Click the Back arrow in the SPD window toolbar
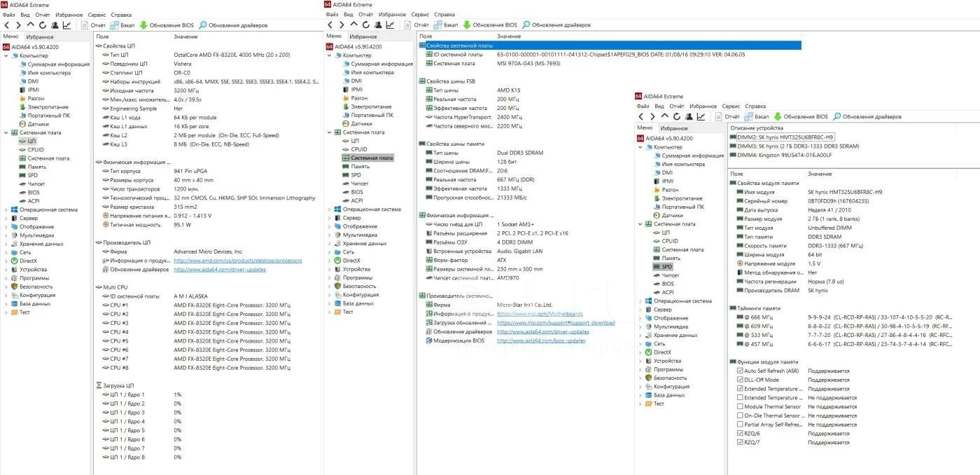Screen dimensions: 980x475 point(640,116)
